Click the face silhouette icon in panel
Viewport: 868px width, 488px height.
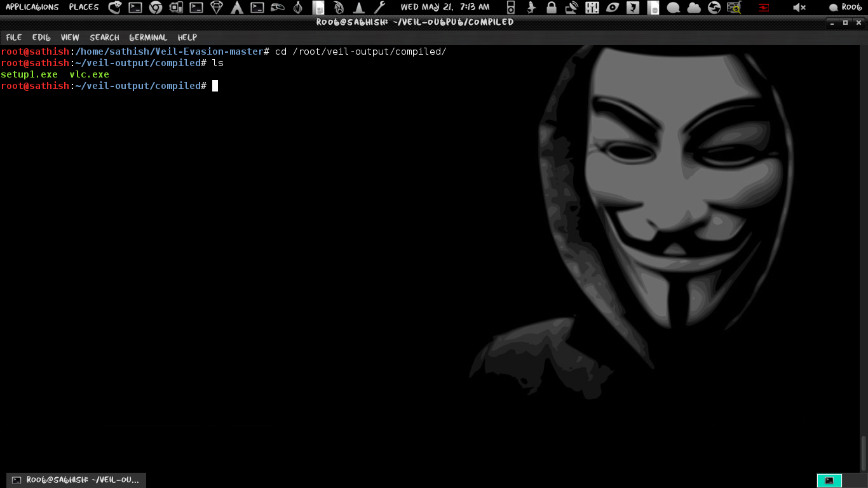633,8
